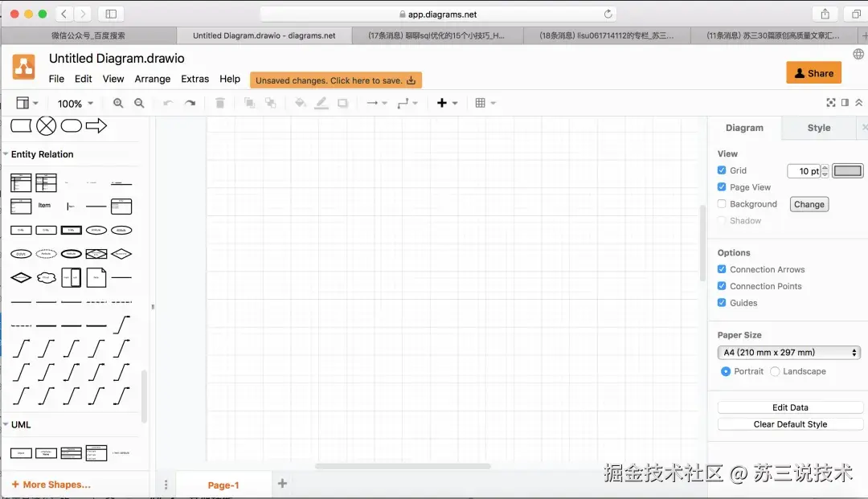Click the Edit Data button
Image resolution: width=868 pixels, height=499 pixels.
(x=789, y=407)
